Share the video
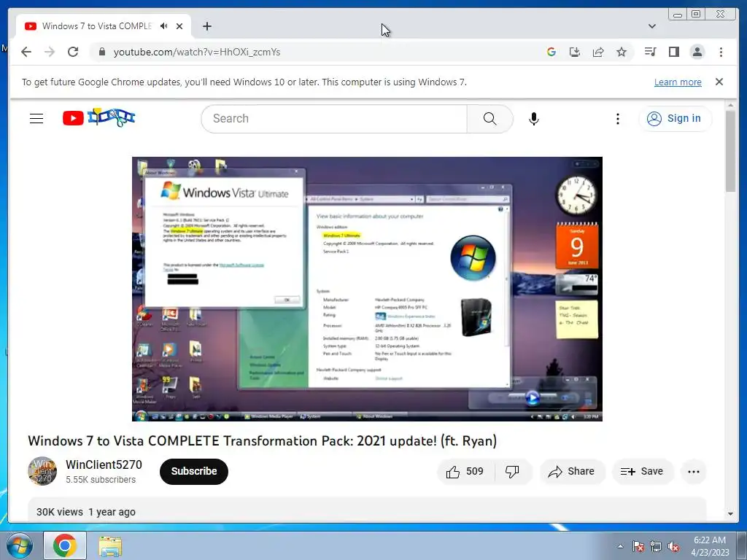Image resolution: width=747 pixels, height=560 pixels. pyautogui.click(x=572, y=472)
